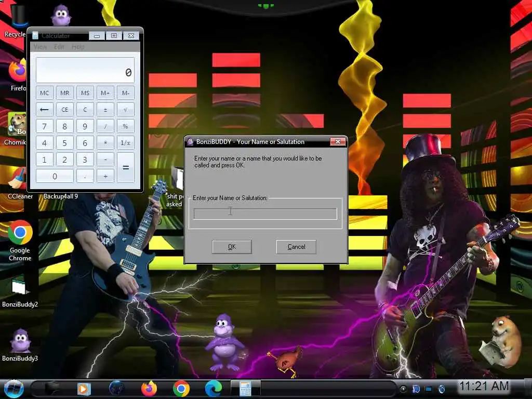
Task: Click the square root button
Action: 126,110
